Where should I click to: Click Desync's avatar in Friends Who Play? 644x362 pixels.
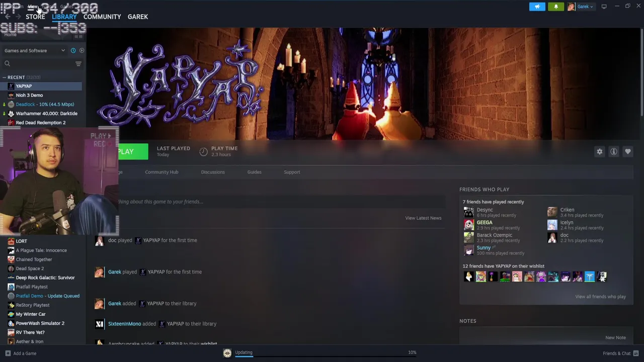(468, 212)
